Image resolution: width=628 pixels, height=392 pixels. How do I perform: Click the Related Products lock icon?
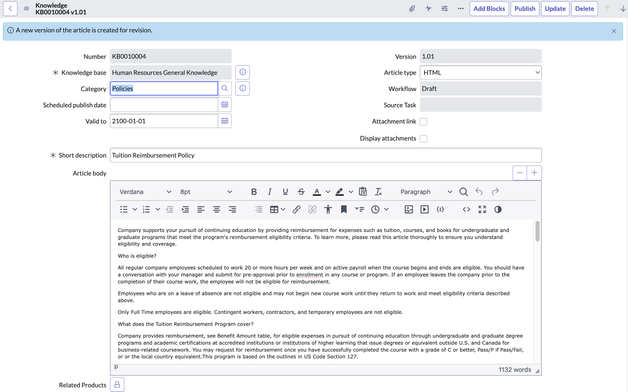(117, 385)
